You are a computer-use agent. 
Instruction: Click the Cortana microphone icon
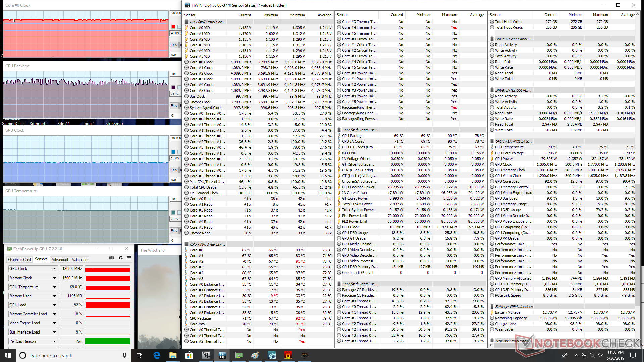(124, 355)
